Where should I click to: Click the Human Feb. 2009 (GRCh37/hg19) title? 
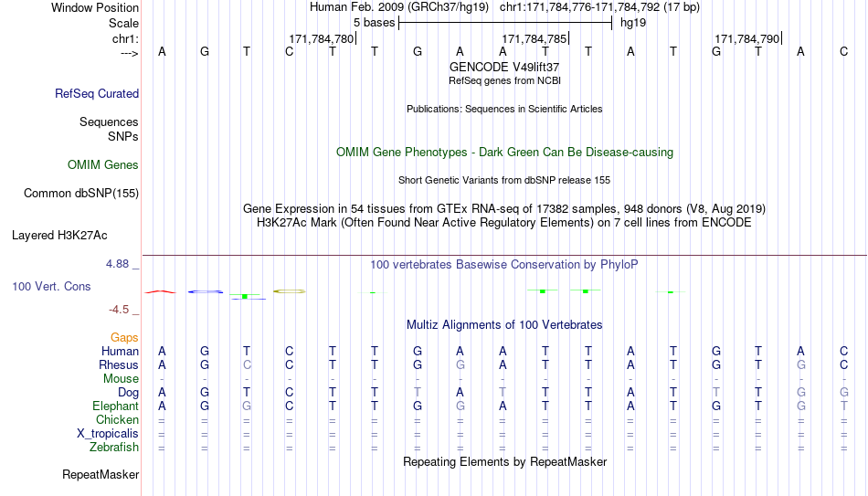[x=399, y=7]
